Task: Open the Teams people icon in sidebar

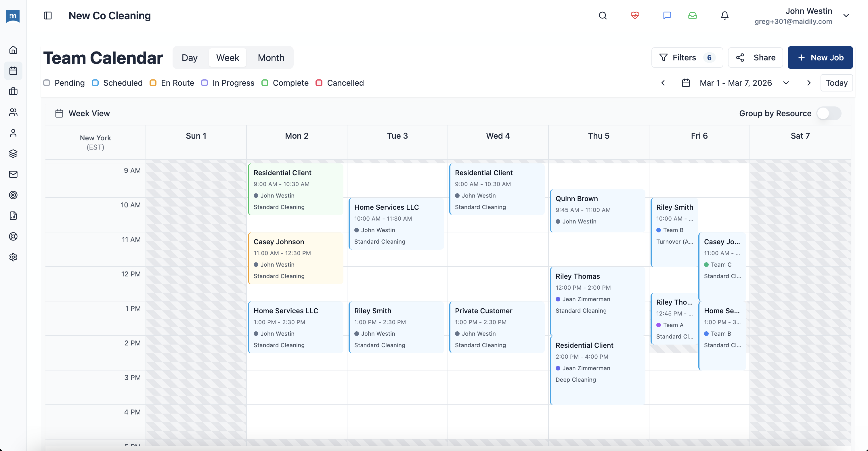Action: coord(13,112)
